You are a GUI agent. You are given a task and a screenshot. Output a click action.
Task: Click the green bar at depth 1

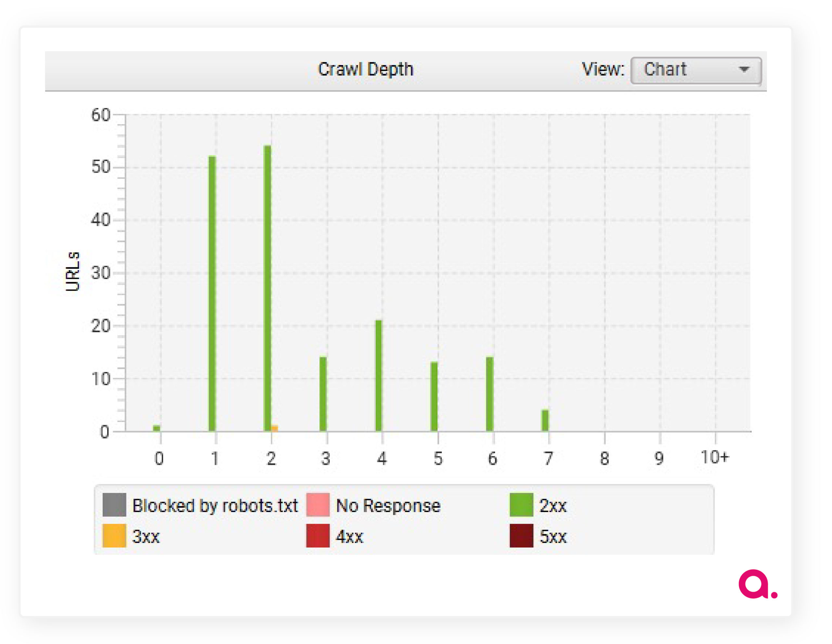click(212, 294)
